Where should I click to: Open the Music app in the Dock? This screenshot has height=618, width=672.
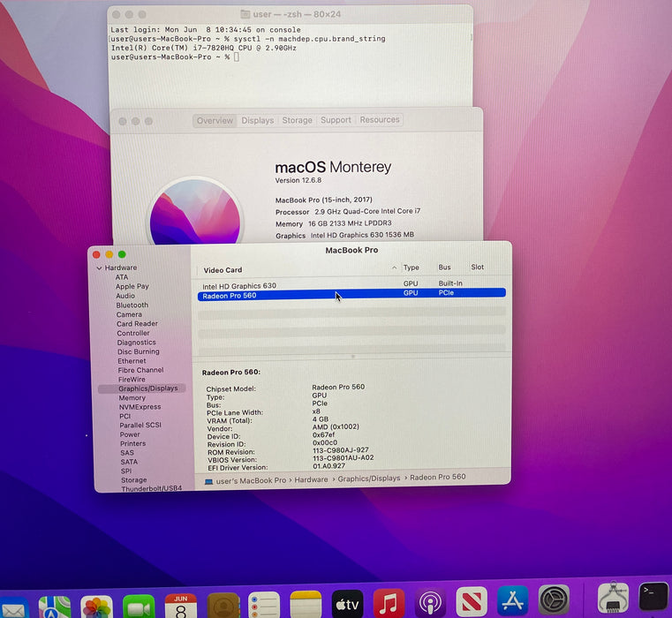click(389, 603)
